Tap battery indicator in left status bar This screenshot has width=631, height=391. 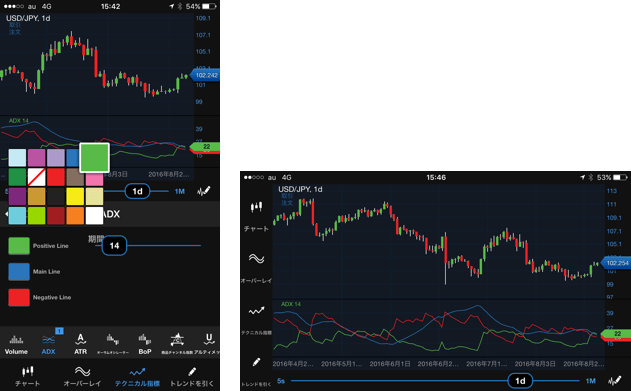tap(210, 6)
